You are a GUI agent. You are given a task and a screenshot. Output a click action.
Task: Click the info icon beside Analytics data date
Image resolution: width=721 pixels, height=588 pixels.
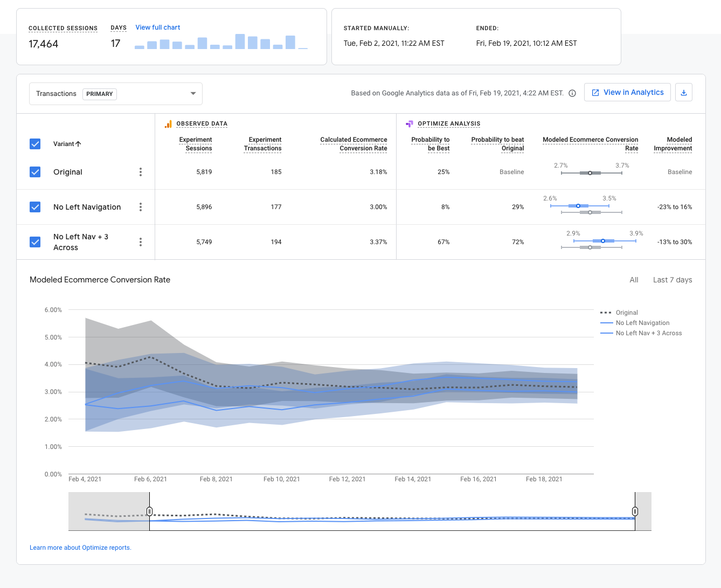click(572, 93)
